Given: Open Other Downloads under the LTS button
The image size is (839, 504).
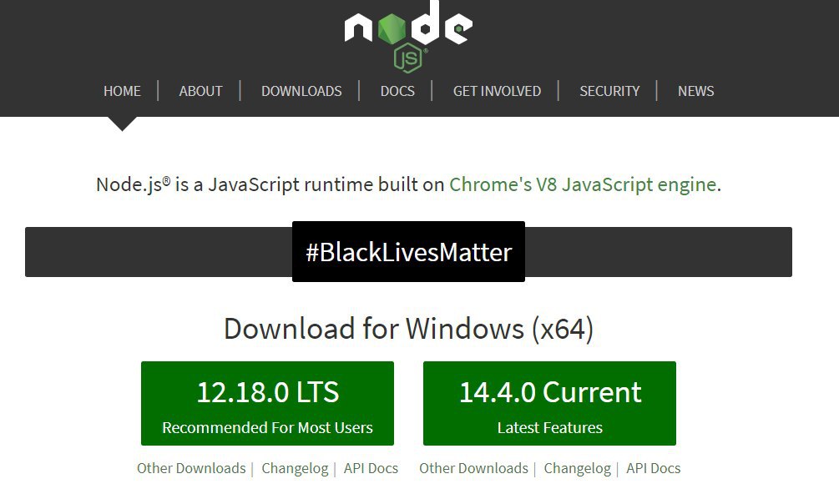Looking at the screenshot, I should point(191,468).
